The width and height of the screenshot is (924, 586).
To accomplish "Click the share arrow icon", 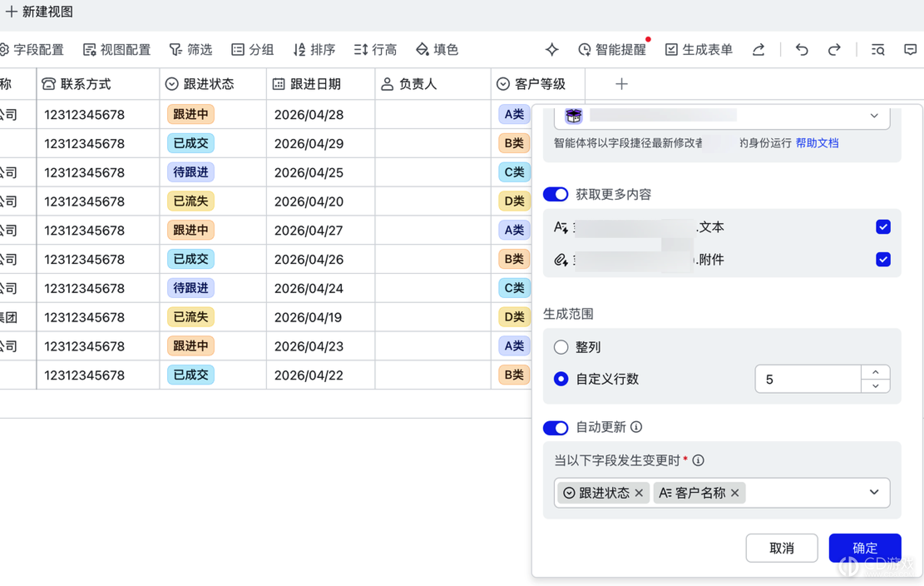I will (758, 50).
